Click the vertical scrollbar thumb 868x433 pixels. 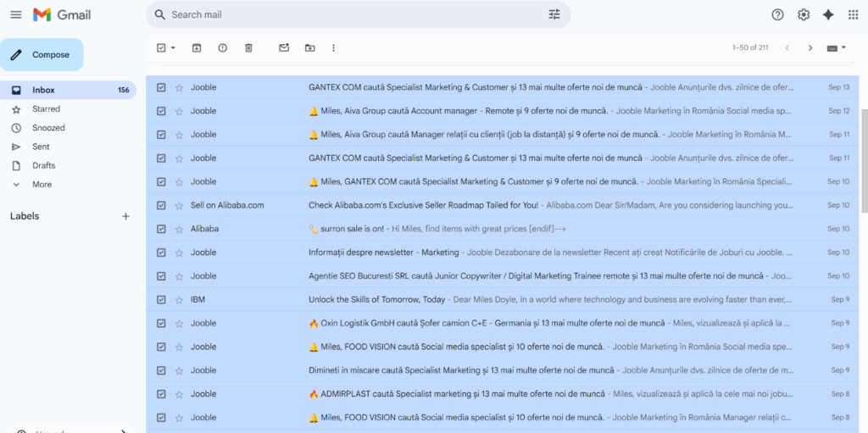(x=864, y=161)
